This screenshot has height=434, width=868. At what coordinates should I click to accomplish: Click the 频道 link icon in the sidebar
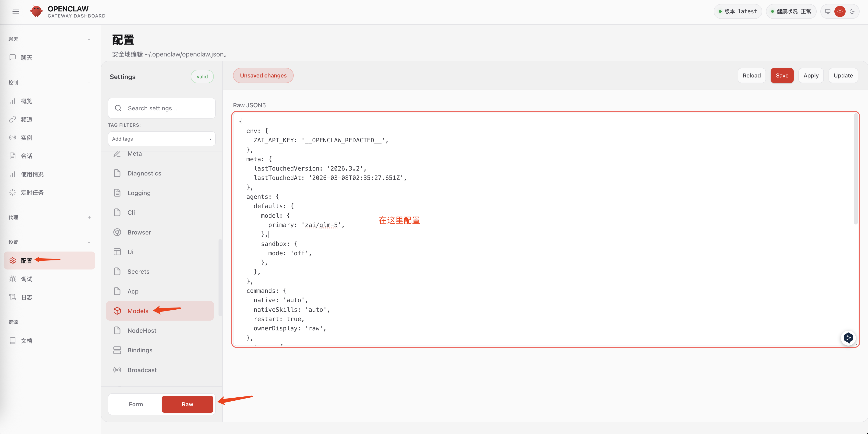coord(13,119)
